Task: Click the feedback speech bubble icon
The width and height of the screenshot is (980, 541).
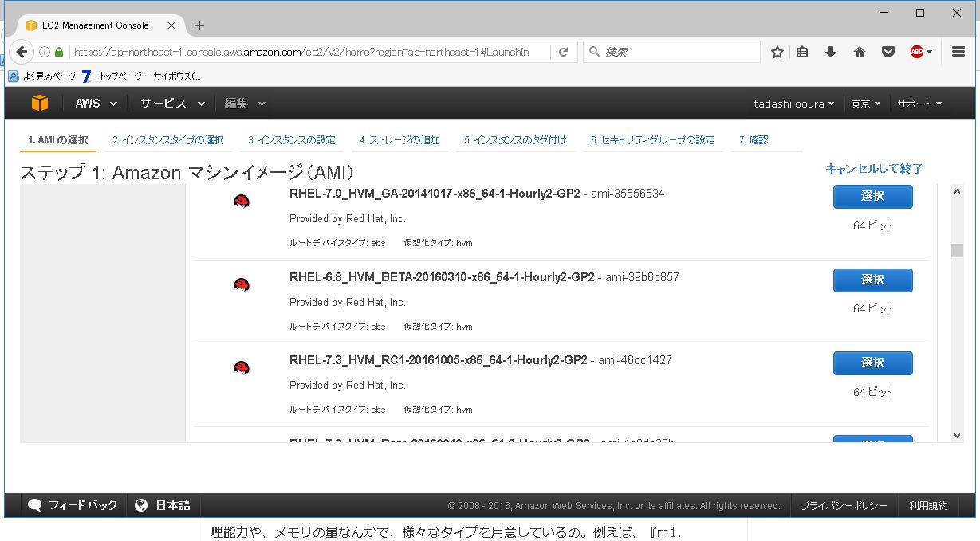Action: coord(35,505)
